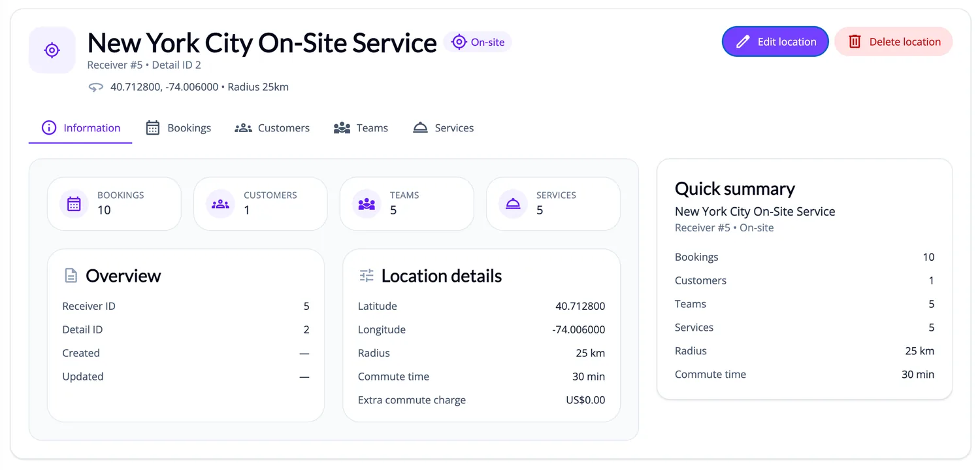Click the Commute time row in Quick summary
This screenshot has width=980, height=470.
point(805,375)
